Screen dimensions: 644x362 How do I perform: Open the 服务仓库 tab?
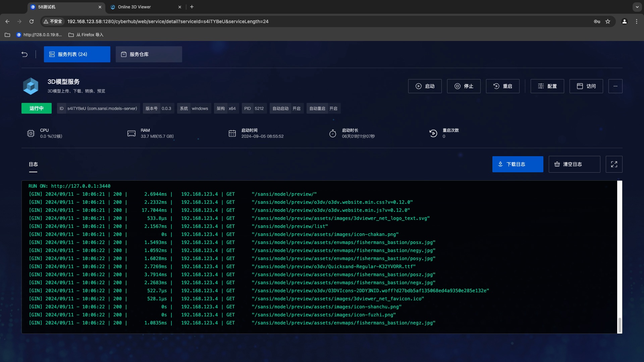point(149,54)
